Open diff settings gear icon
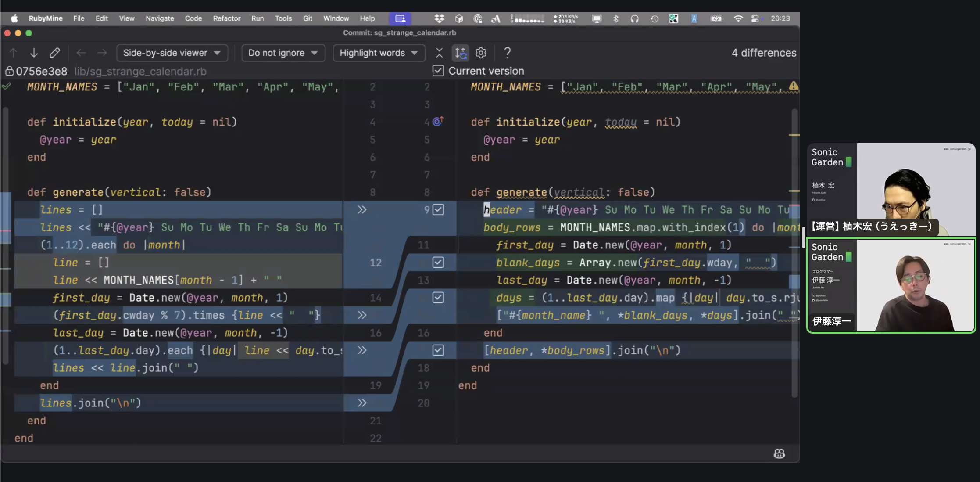 [481, 53]
